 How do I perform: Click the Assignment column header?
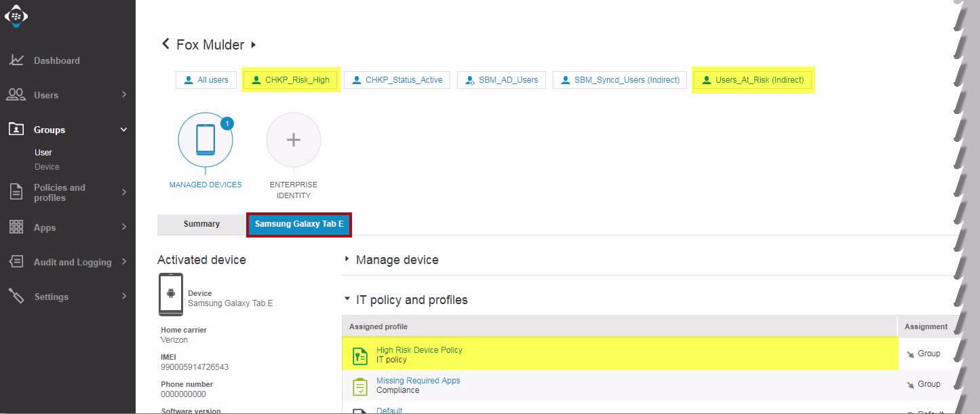coord(926,326)
